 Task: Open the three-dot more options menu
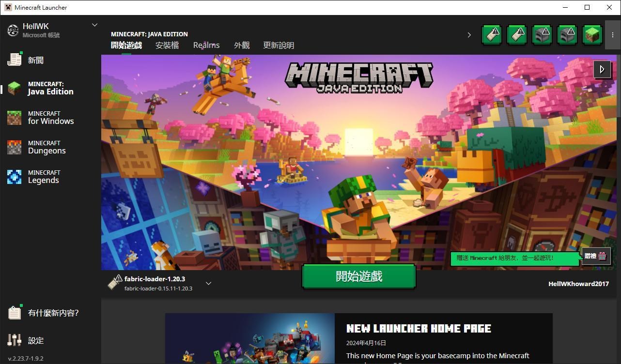(x=613, y=35)
